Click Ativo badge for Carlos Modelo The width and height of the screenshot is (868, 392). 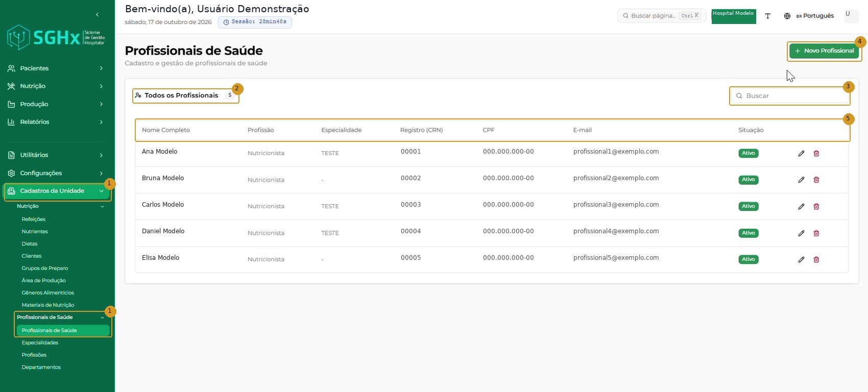point(749,207)
